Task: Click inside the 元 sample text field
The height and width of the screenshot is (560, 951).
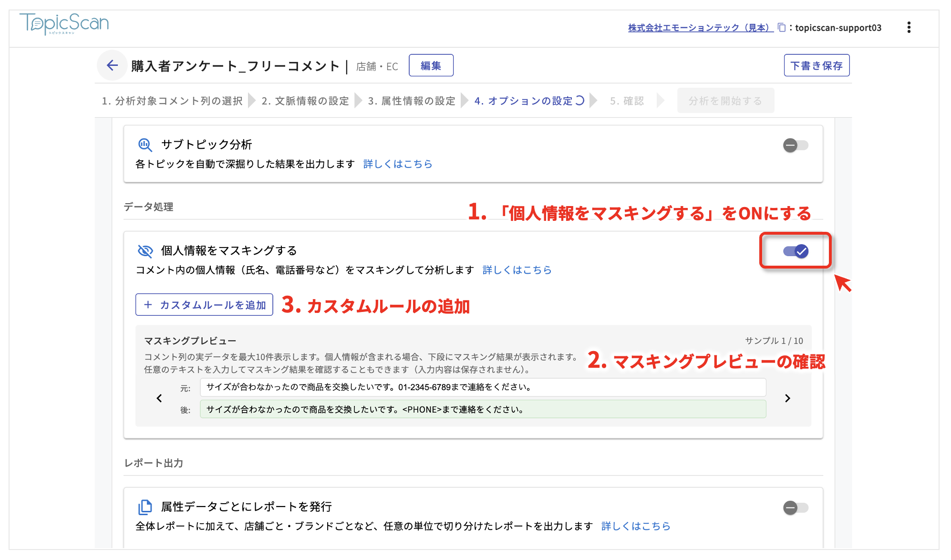Action: point(477,388)
